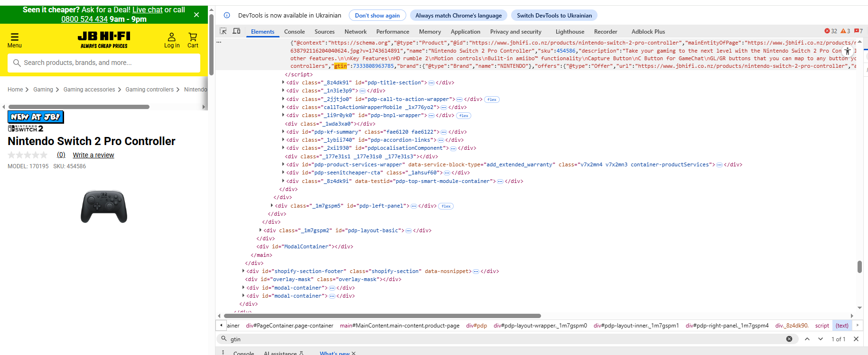Click the issues count flag icon
868x355 pixels.
click(x=858, y=31)
